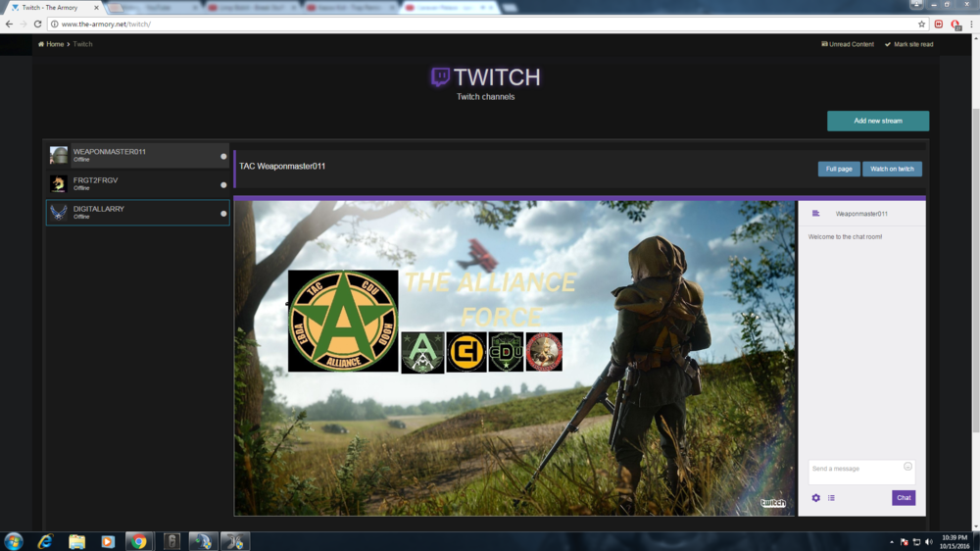Bookmark this page with the star icon
This screenshot has width=980, height=551.
pyautogui.click(x=921, y=24)
